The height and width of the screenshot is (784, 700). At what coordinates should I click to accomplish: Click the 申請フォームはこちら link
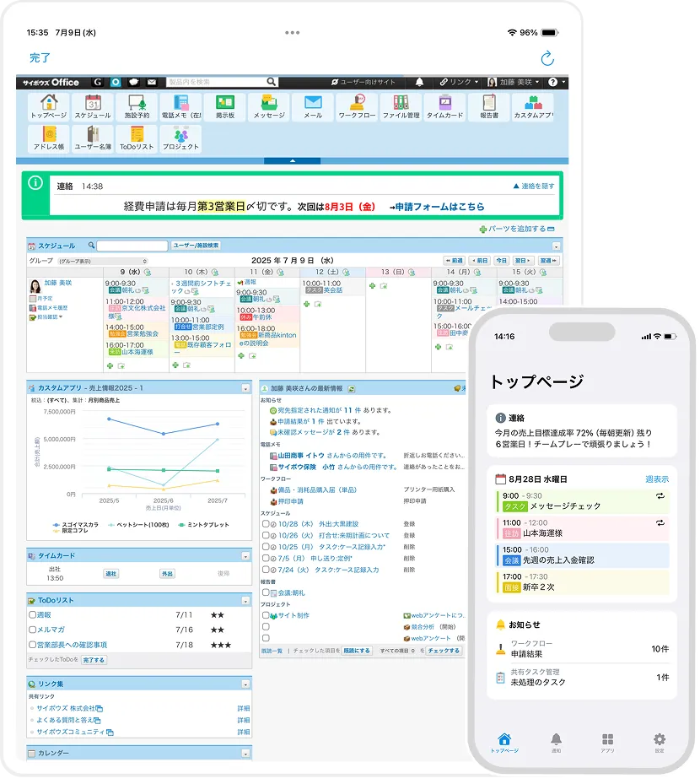[x=439, y=206]
